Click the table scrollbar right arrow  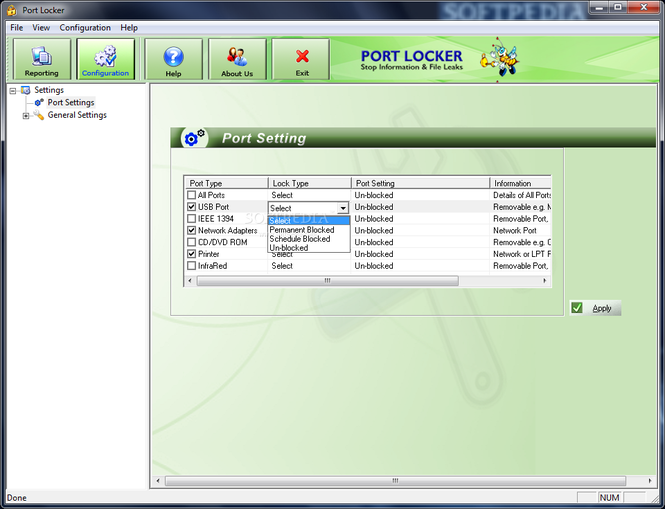point(545,280)
